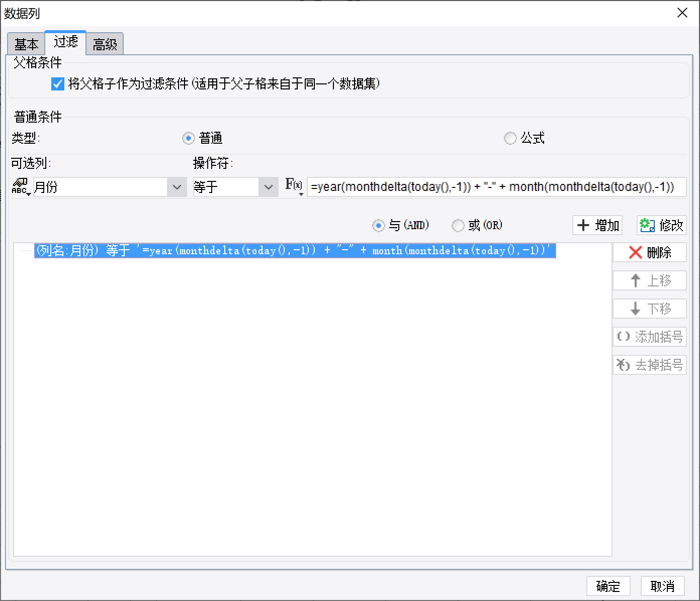Choose the 或 (OR) radio option
Viewport: 700px width, 601px height.
click(x=458, y=226)
